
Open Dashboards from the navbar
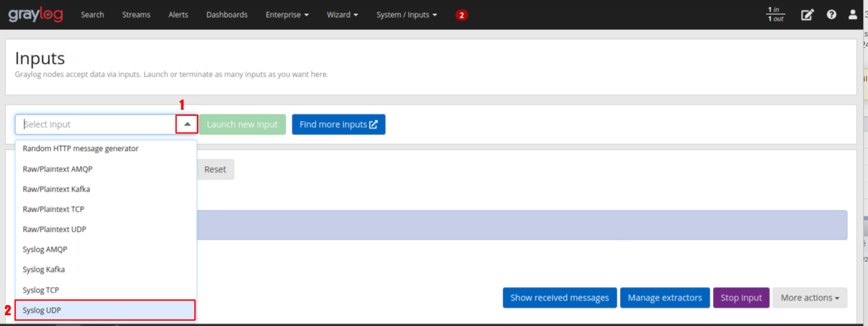[x=227, y=15]
